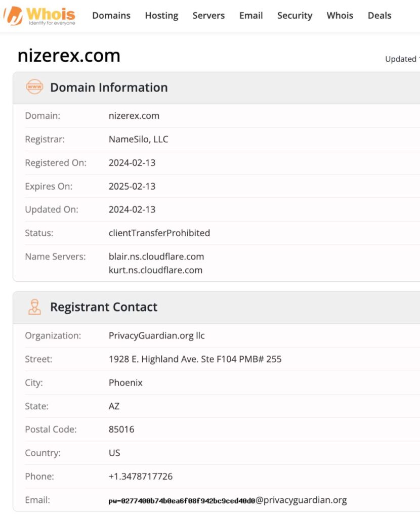Viewport: 420px width, 518px height.
Task: Click the clientTransferProhibited status value
Action: 160,233
